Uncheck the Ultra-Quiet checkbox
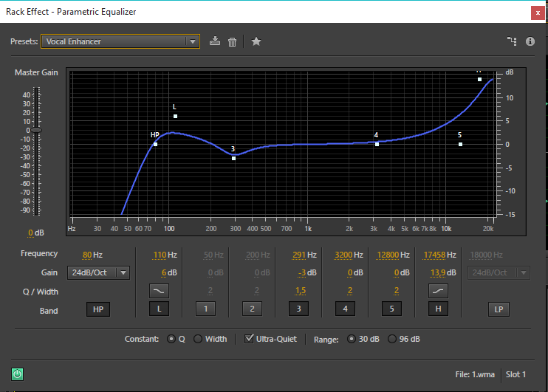 tap(249, 339)
